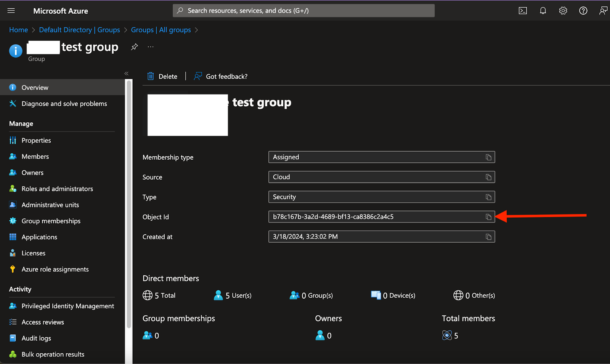The width and height of the screenshot is (610, 364).
Task: Copy the Object Id value
Action: pos(488,217)
